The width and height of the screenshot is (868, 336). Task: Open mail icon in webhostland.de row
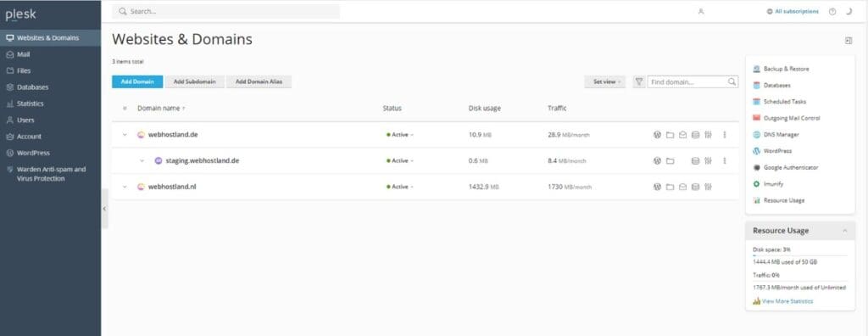point(682,135)
